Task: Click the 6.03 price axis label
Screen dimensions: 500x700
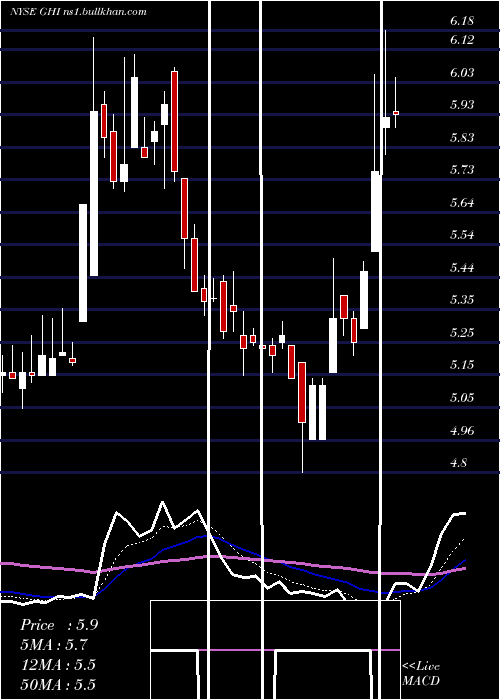Action: 462,73
